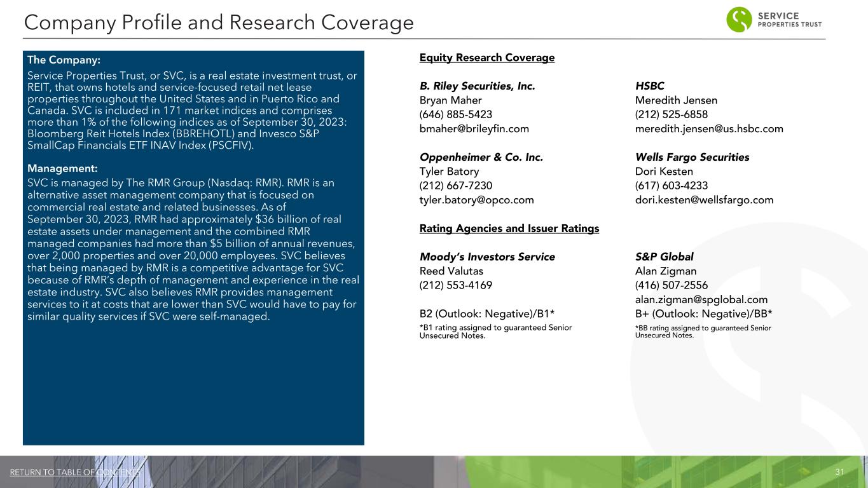Click B. Riley Securities phone number (646) 885-5423
This screenshot has width=868, height=488.
pos(455,114)
